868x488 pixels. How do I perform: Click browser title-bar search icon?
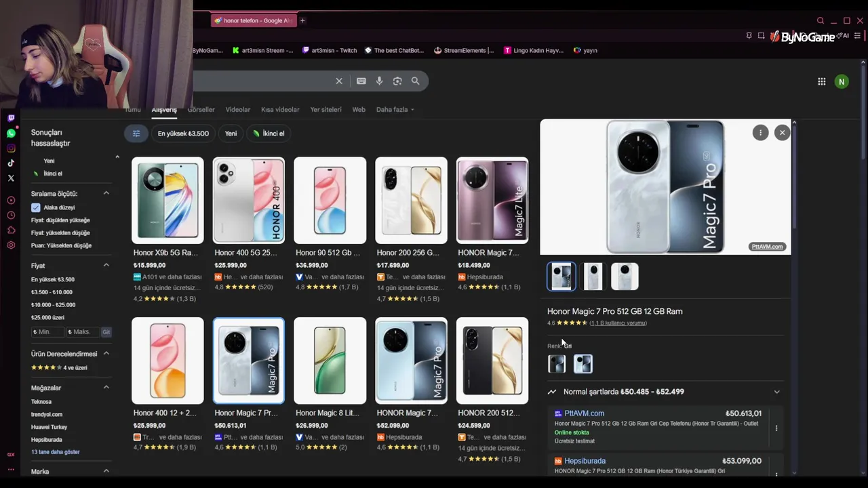click(x=821, y=21)
